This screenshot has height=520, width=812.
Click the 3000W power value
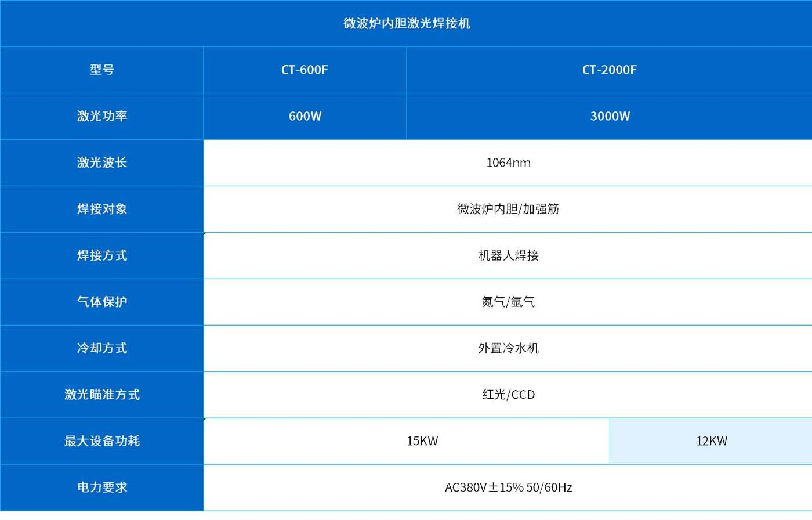click(609, 116)
